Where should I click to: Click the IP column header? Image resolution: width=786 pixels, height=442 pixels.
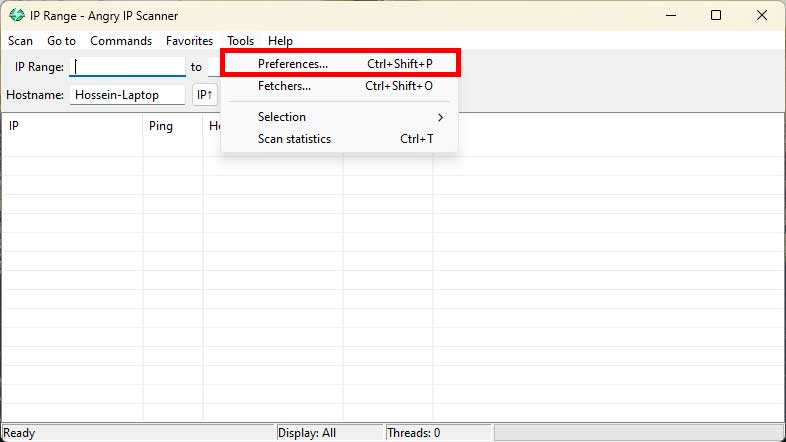70,126
